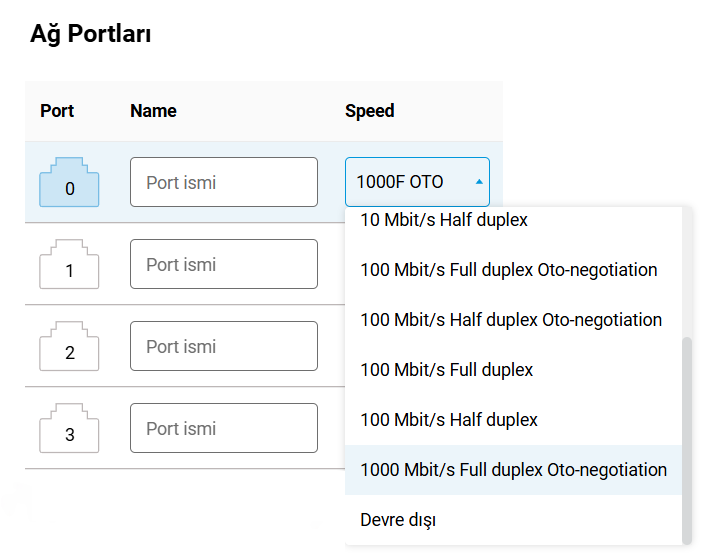Click the Name column header
This screenshot has height=558, width=702.
pyautogui.click(x=153, y=111)
